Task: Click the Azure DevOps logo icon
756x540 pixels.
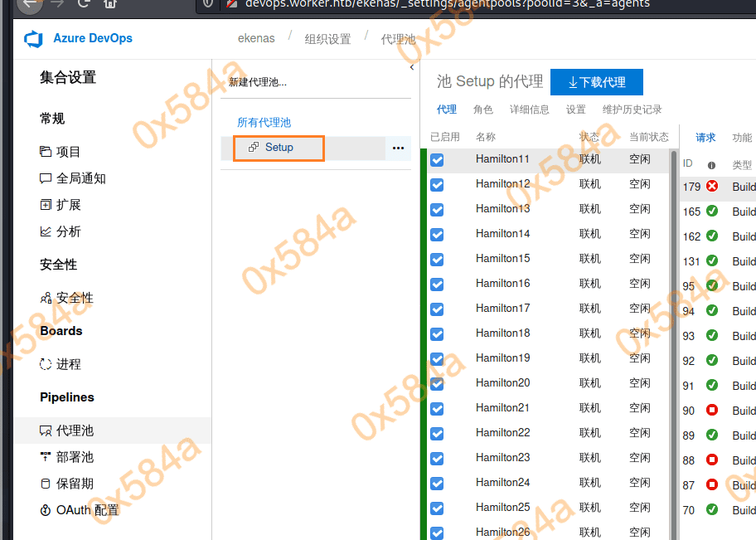Action: (x=33, y=39)
